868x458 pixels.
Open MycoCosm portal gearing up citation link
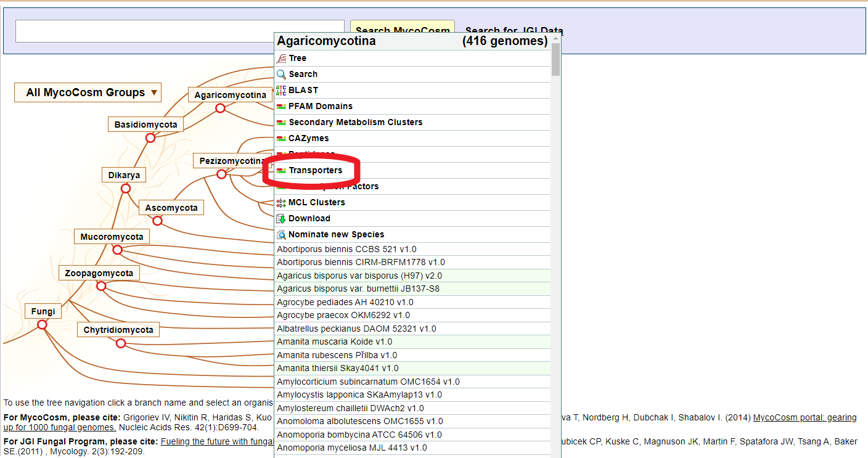[x=805, y=417]
